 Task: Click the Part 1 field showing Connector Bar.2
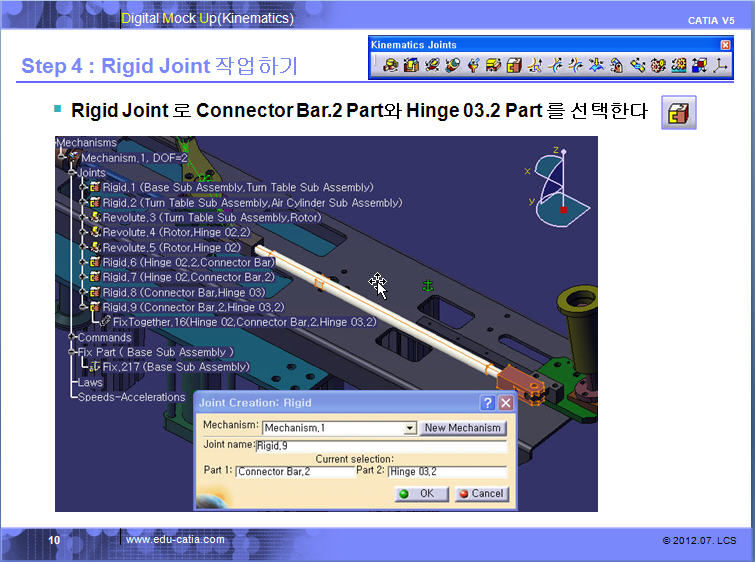coord(295,471)
